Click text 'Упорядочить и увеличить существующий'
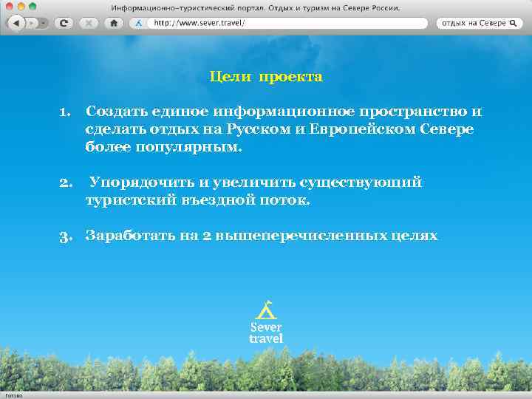The image size is (532, 399). 255,183
